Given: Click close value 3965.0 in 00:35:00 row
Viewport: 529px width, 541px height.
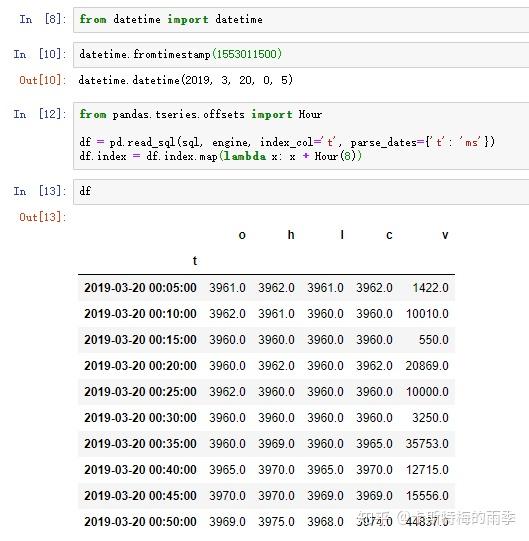Looking at the screenshot, I should (374, 444).
